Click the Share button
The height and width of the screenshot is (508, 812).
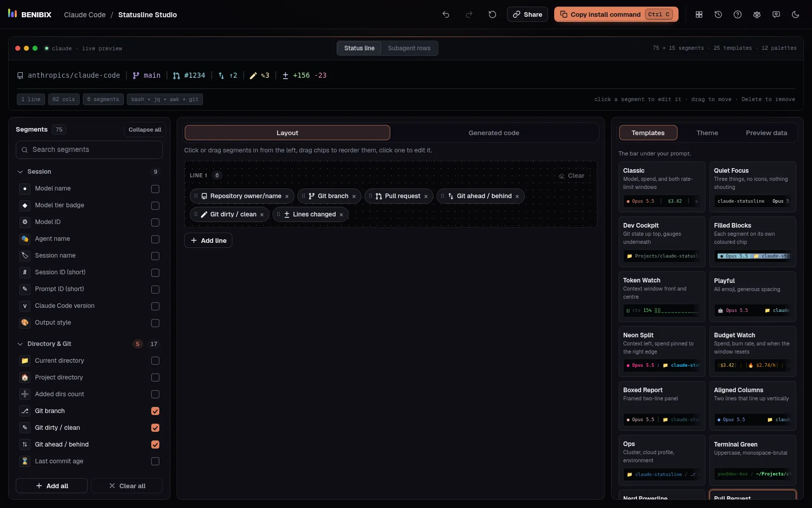pos(527,14)
